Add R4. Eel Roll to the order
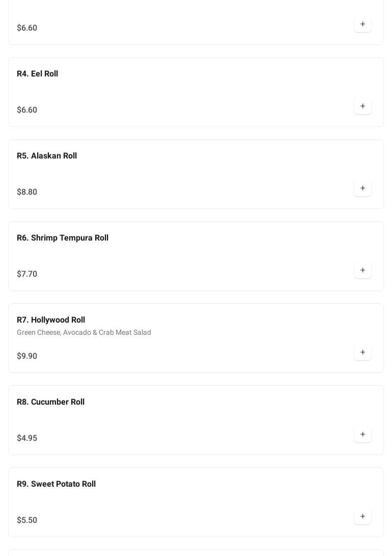The height and width of the screenshot is (556, 392). tap(362, 107)
